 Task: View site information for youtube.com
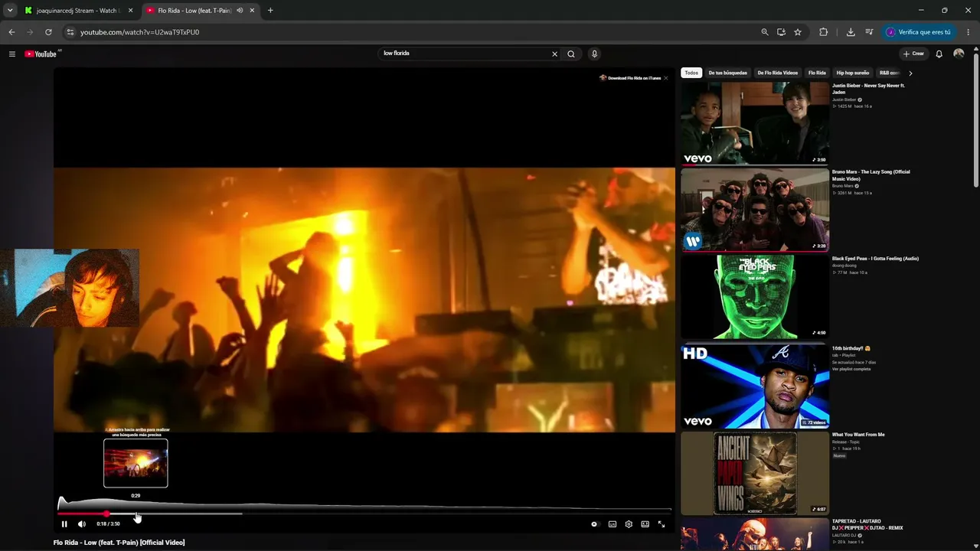click(x=70, y=32)
